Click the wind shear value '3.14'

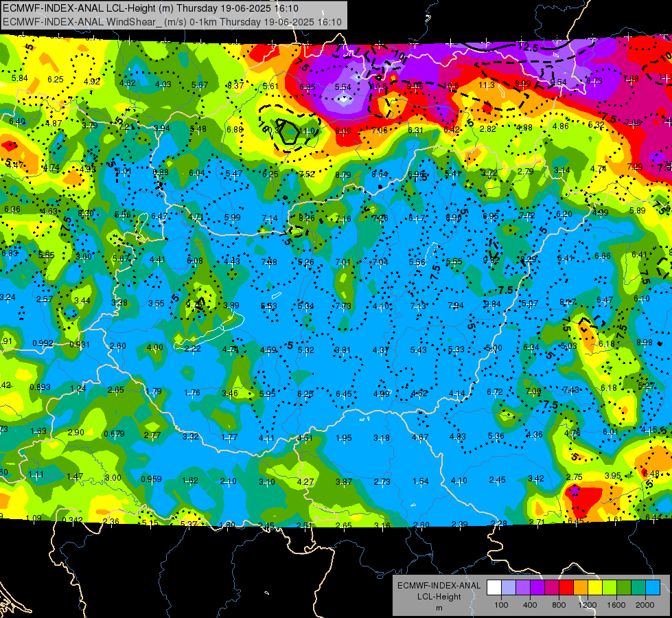pyautogui.click(x=562, y=170)
